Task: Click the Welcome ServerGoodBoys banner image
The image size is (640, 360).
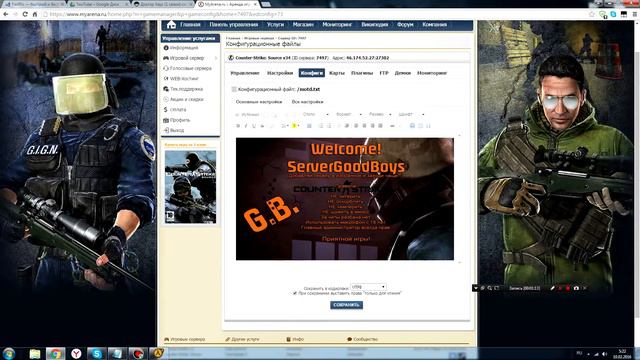Action: click(344, 199)
